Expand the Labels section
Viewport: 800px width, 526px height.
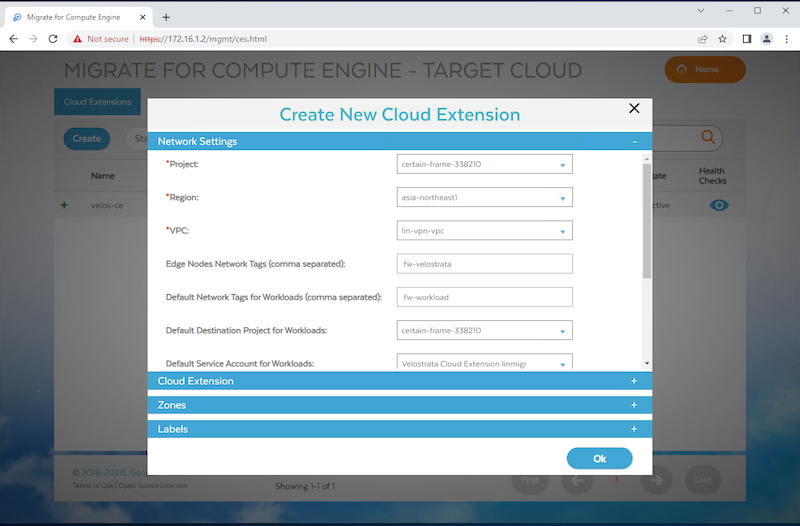point(634,429)
